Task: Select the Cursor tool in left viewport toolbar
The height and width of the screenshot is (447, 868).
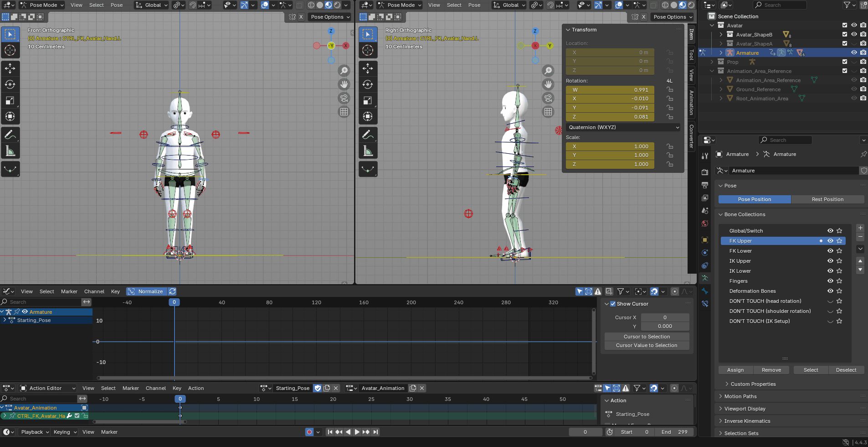Action: [x=10, y=50]
